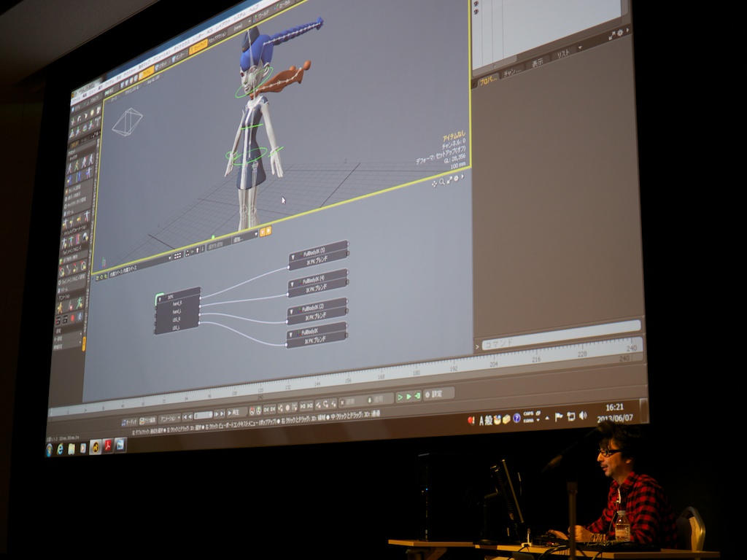Viewport: 747px width, 560px height.
Task: Collapse the FullBodyIK (2) node triangle
Action: coord(292,311)
